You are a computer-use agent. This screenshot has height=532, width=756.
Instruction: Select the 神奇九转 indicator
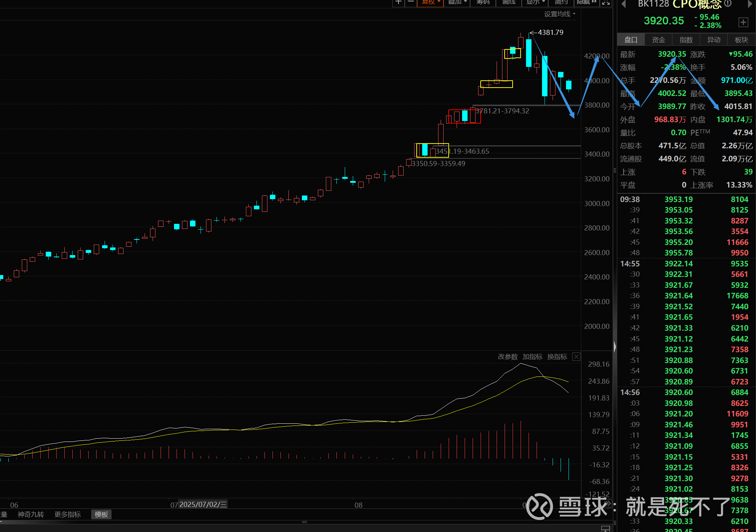click(31, 514)
